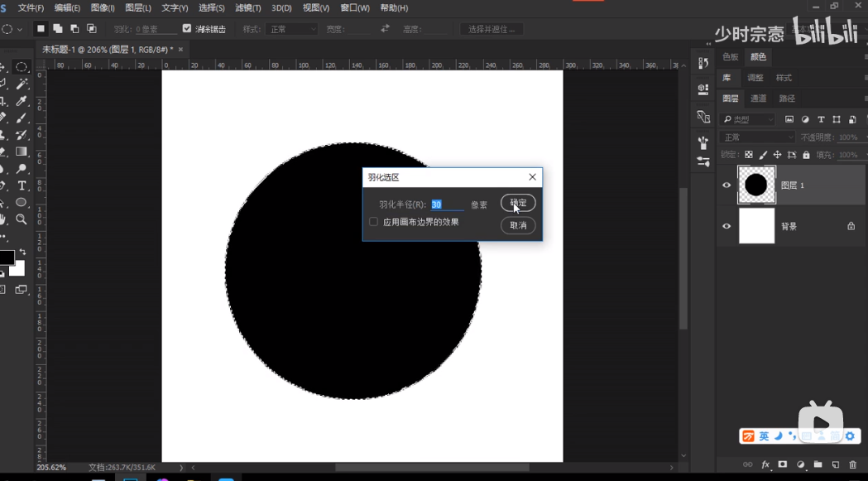
Task: Hide 图层 1 layer visibility eye
Action: pyautogui.click(x=727, y=185)
